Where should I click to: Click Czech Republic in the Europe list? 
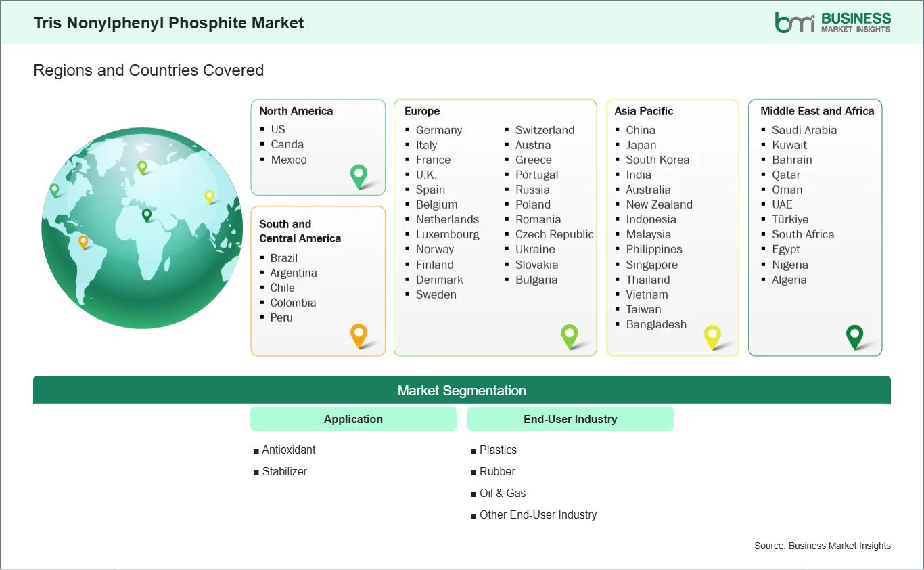[555, 234]
